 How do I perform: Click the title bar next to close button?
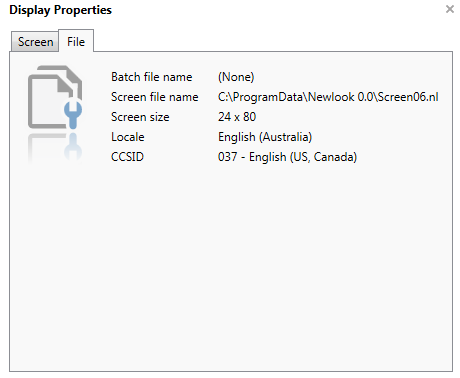(x=277, y=10)
